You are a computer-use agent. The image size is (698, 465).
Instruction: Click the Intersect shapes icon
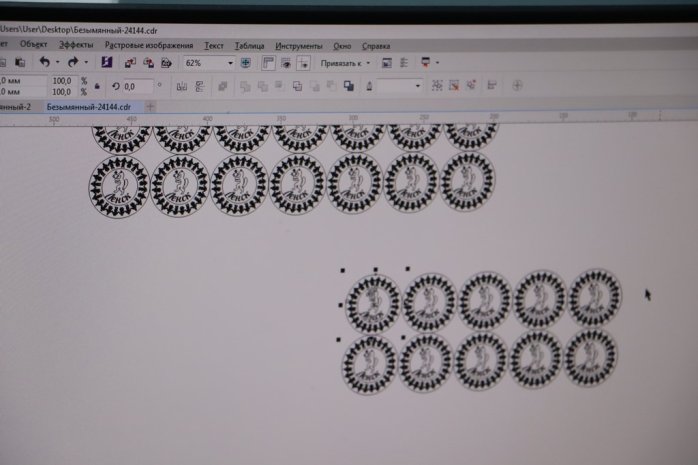[279, 85]
